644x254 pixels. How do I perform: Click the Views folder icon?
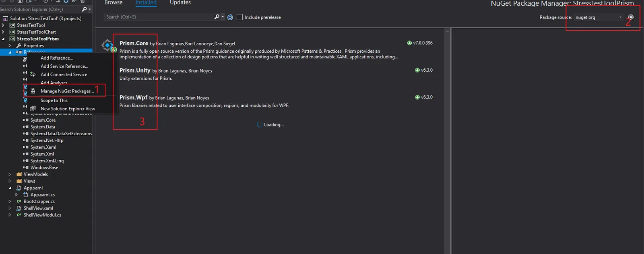19,181
